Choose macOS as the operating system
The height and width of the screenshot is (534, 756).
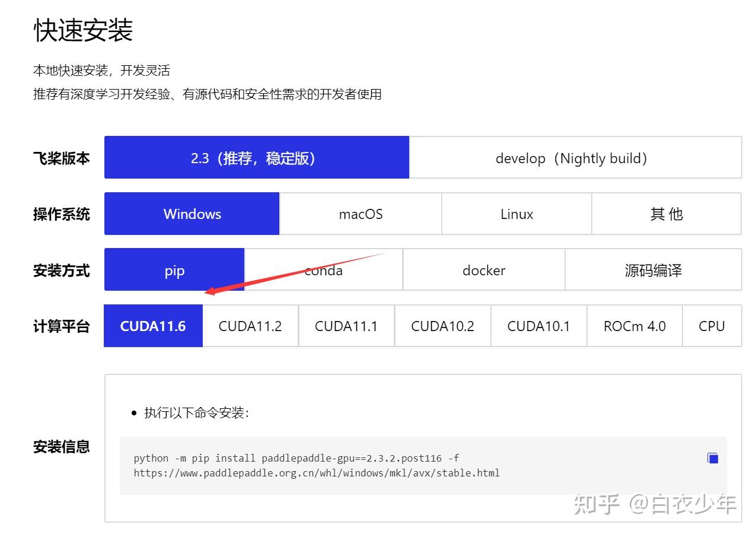click(361, 214)
